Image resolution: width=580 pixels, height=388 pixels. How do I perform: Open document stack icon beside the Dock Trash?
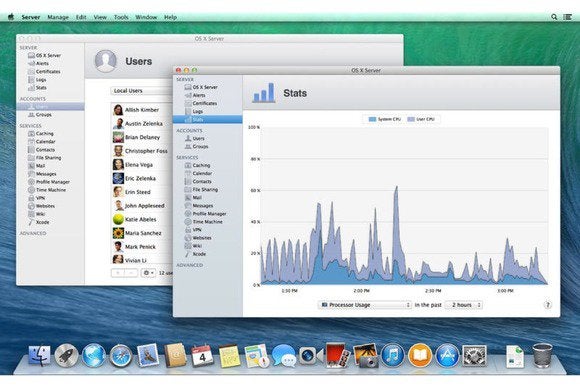tap(515, 356)
